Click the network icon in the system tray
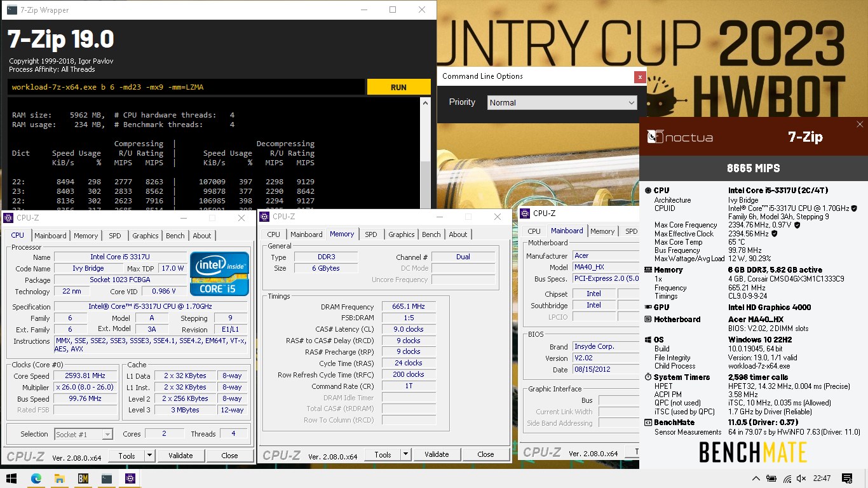This screenshot has height=488, width=868. (787, 478)
